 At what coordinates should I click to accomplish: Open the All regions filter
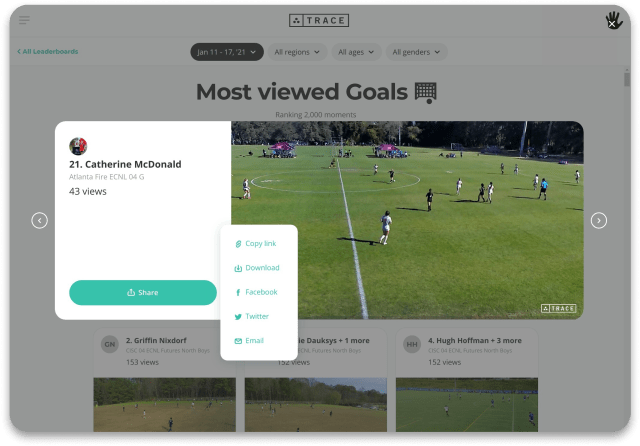(x=297, y=52)
